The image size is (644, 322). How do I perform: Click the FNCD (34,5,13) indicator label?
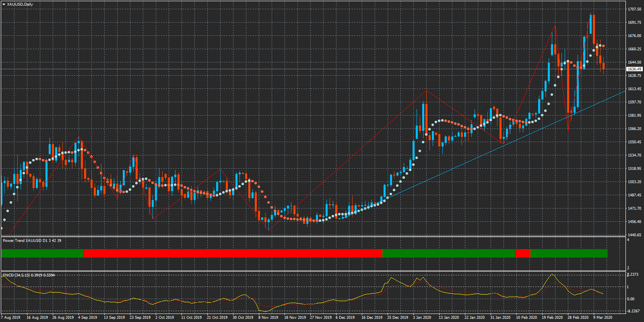click(29, 275)
